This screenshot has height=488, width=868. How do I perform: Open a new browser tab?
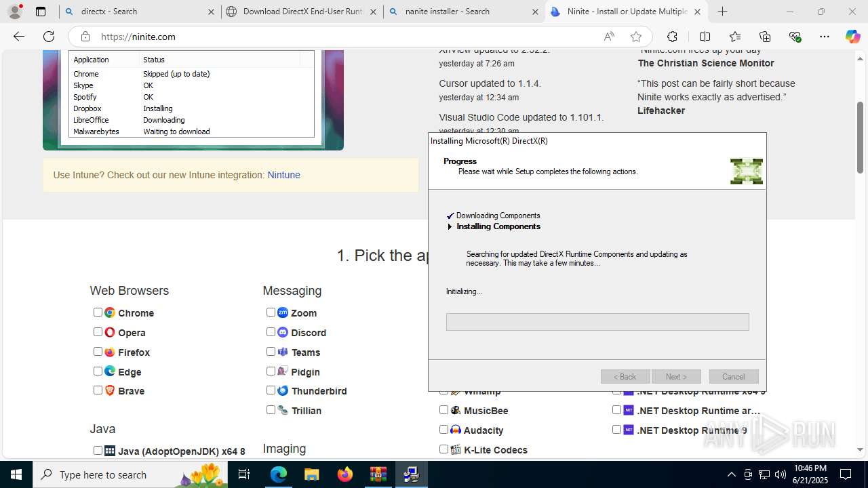pyautogui.click(x=723, y=12)
